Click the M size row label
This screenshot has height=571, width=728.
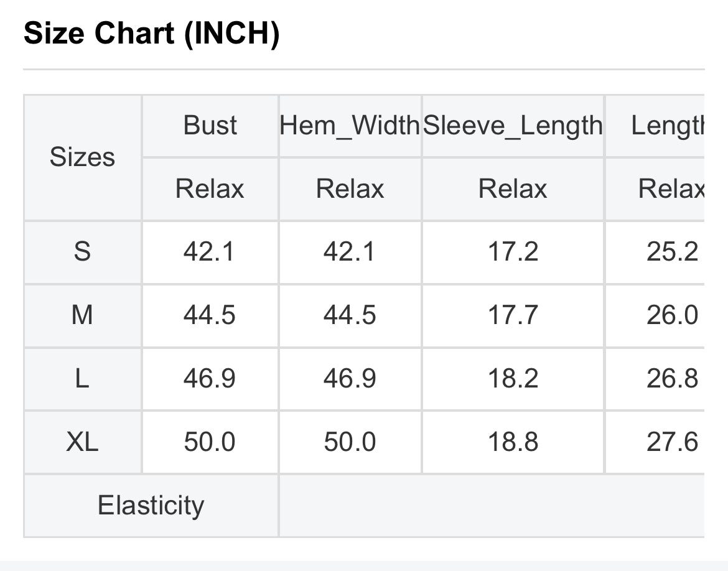[x=83, y=315]
